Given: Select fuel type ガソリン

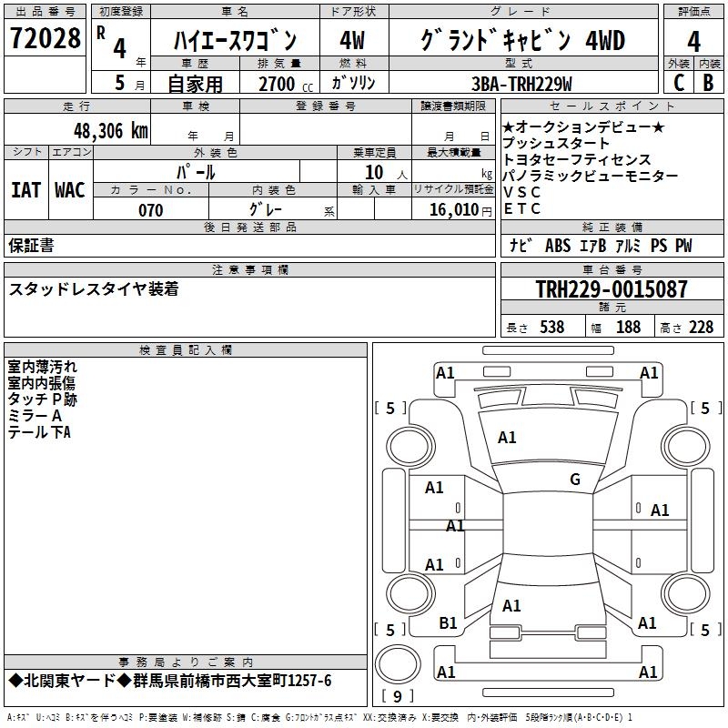Looking at the screenshot, I should coord(353,83).
